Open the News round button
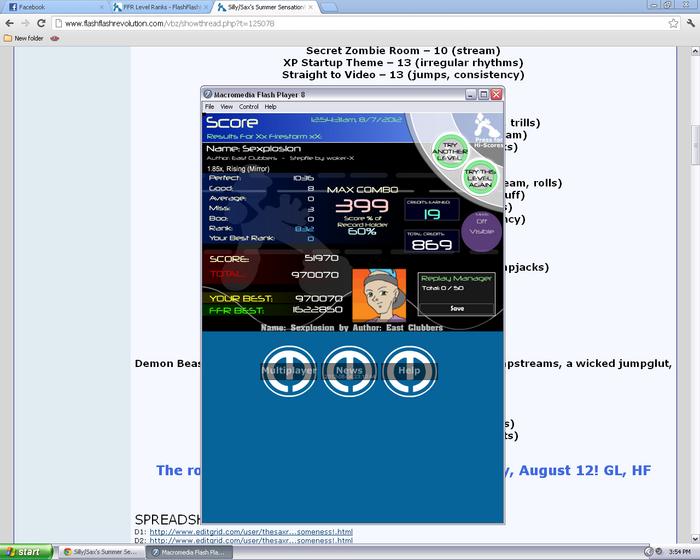700x560 pixels. [349, 371]
